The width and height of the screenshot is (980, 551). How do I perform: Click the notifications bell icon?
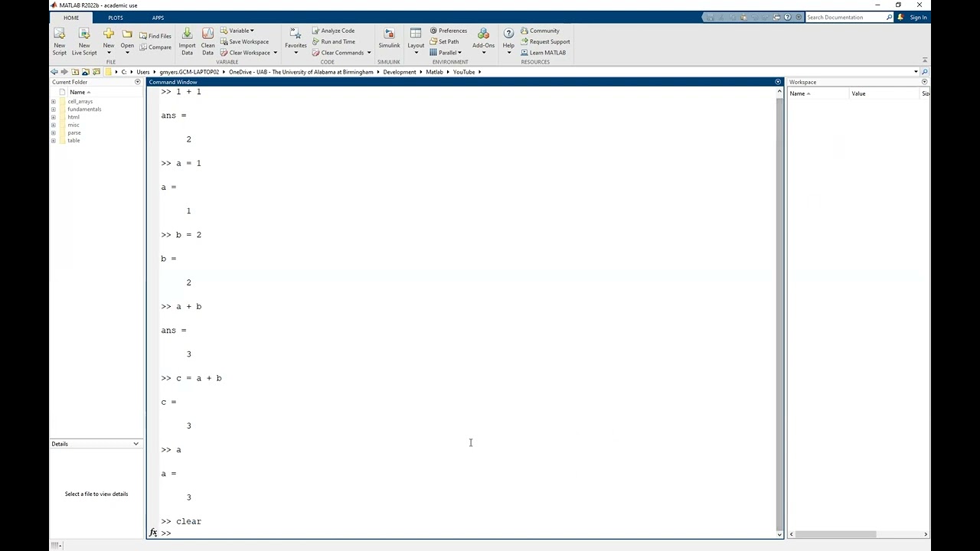900,17
